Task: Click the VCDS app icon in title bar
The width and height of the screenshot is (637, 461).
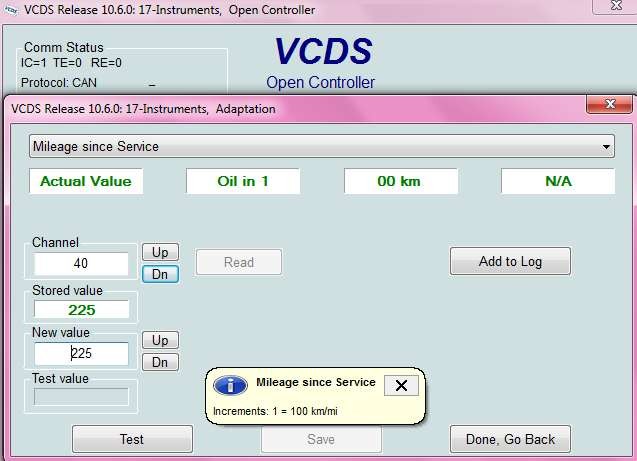Action: pos(11,10)
